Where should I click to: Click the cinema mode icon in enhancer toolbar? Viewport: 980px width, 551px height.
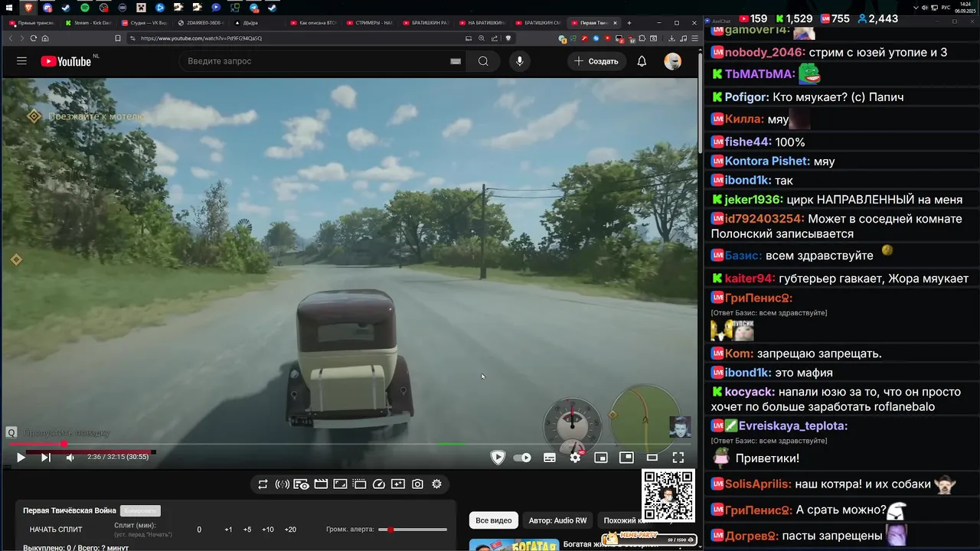(321, 484)
